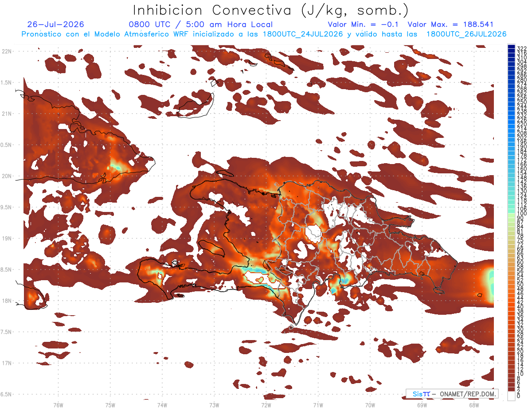
Task: Click the '322' colorbar value label
Action: tap(522, 48)
